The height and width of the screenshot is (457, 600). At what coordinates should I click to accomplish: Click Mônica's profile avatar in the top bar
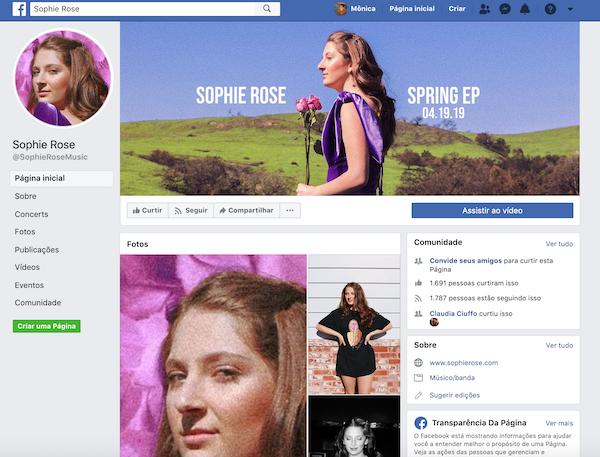point(340,9)
